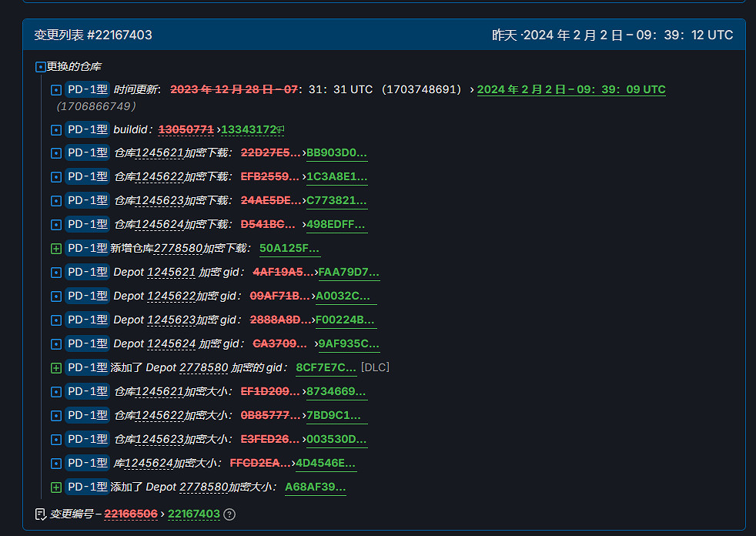Open the hash link BB903D0 for depot 1245621
The width and height of the screenshot is (756, 536).
click(336, 152)
